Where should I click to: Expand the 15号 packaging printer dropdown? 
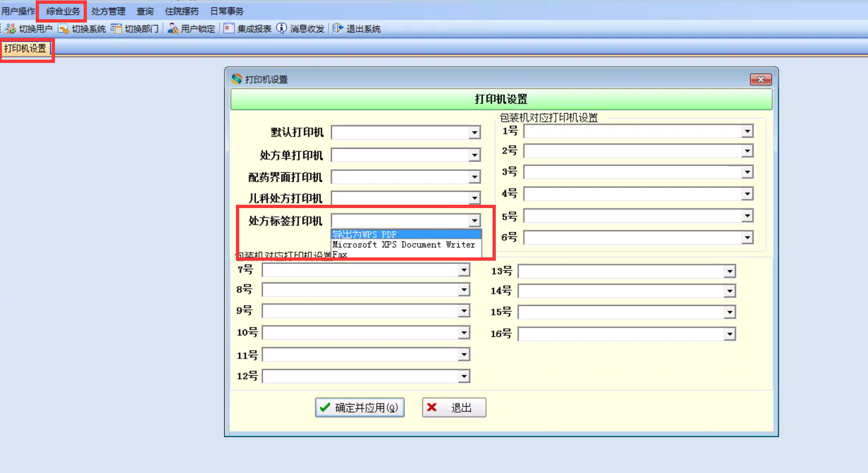pyautogui.click(x=729, y=312)
